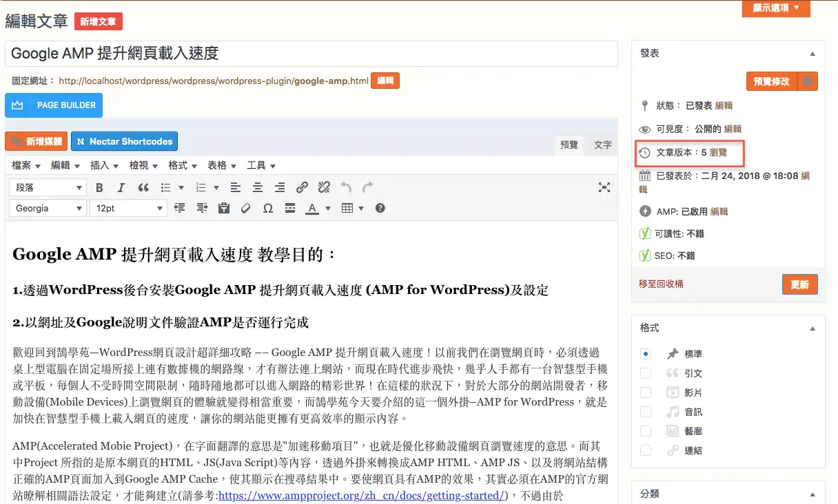Align text left in the editor
Screen dimensions: 838x504
pos(236,187)
